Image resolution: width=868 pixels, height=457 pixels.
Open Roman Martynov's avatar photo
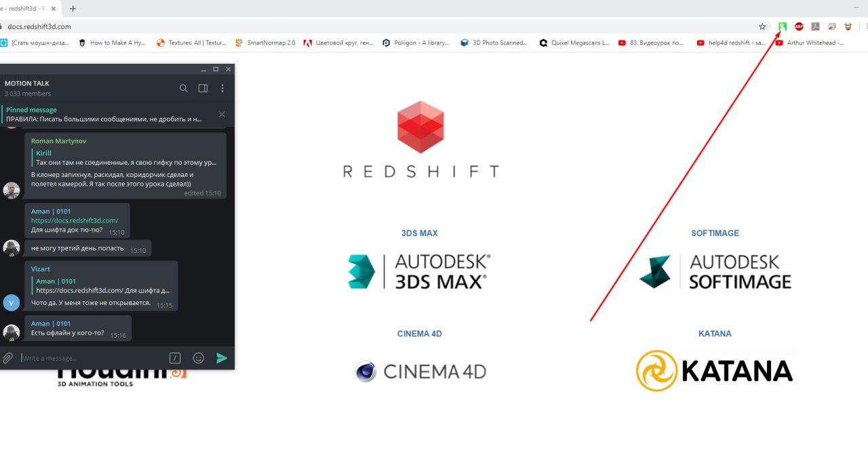pyautogui.click(x=12, y=191)
